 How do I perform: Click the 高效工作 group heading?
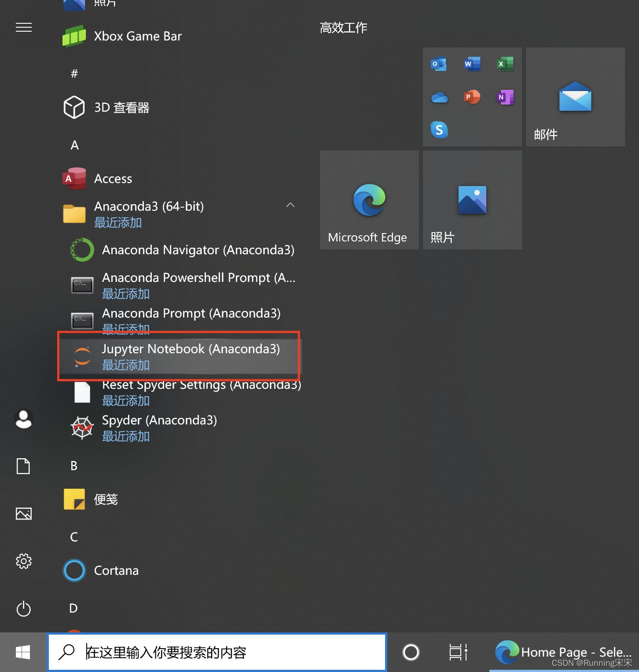coord(343,28)
